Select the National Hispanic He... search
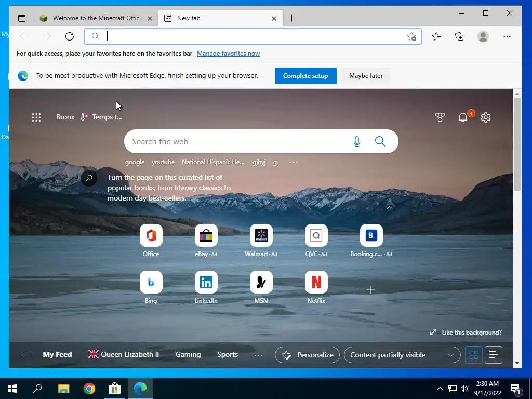 213,162
